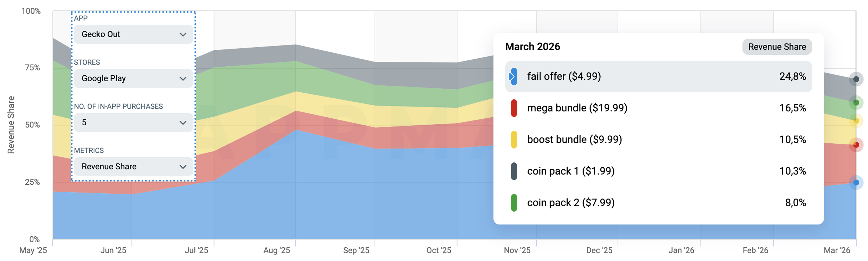Image resolution: width=868 pixels, height=261 pixels.
Task: Click the yellow boost bundle color marker
Action: tap(514, 140)
